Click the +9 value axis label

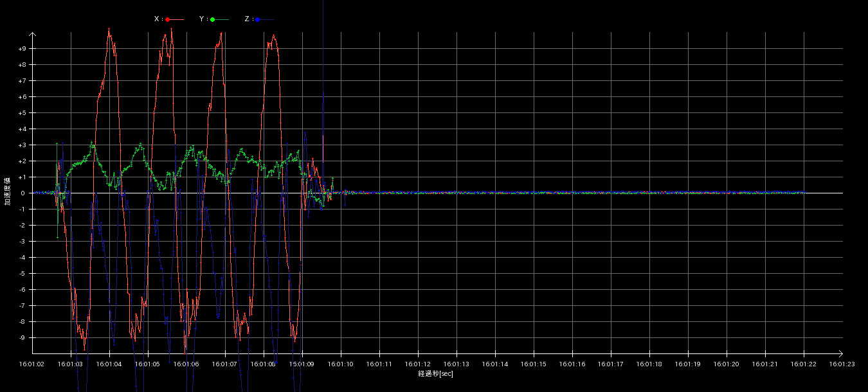(x=22, y=49)
